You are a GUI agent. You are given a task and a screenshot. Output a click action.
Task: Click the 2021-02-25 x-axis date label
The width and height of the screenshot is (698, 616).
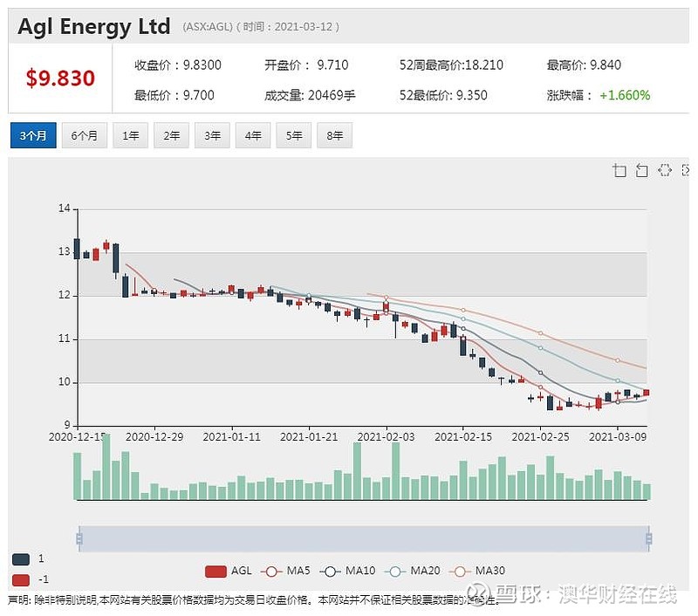tap(540, 437)
